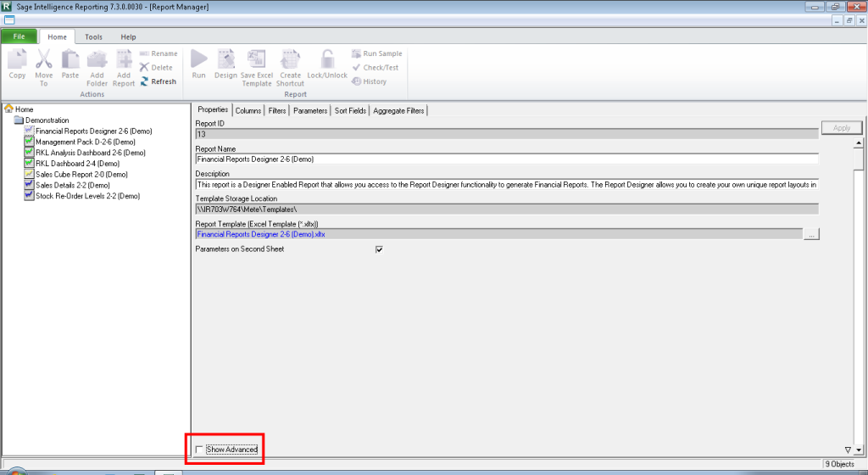Image resolution: width=868 pixels, height=475 pixels.
Task: Click the Delete action
Action: [156, 68]
